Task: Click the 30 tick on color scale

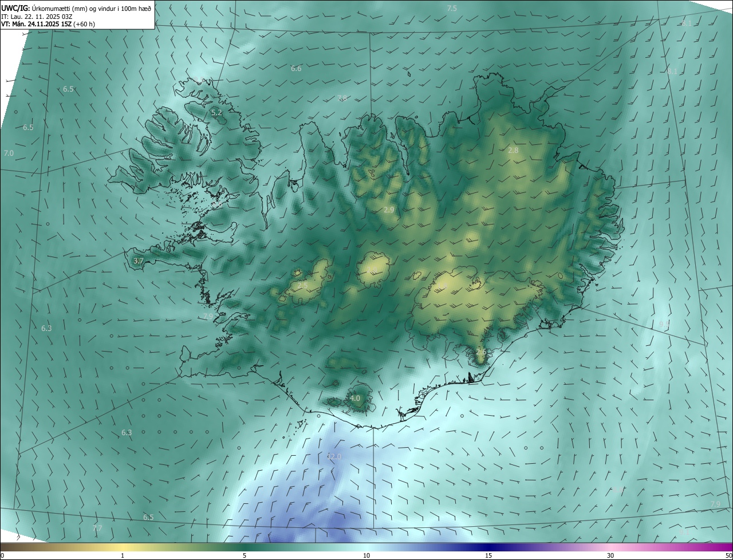Action: (x=610, y=555)
